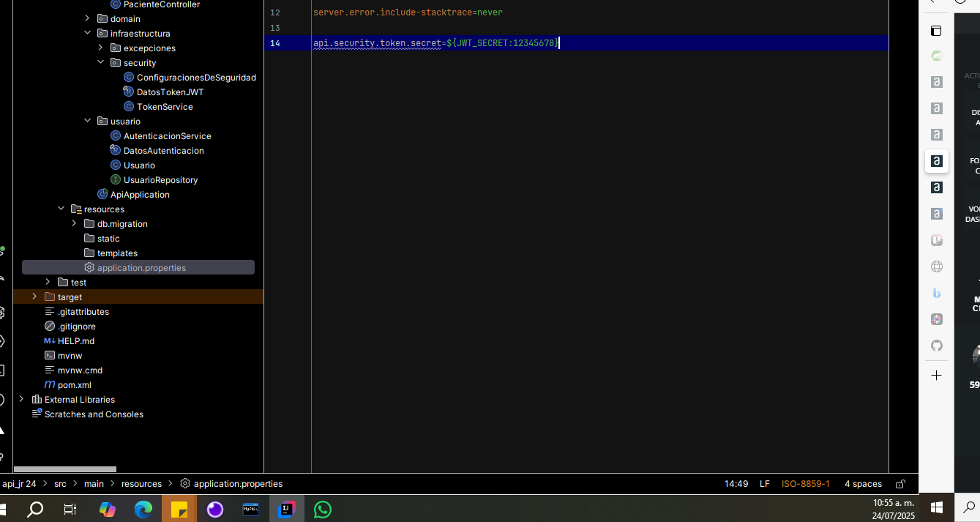Expand the db.migration folder
Image resolution: width=980 pixels, height=522 pixels.
[74, 223]
